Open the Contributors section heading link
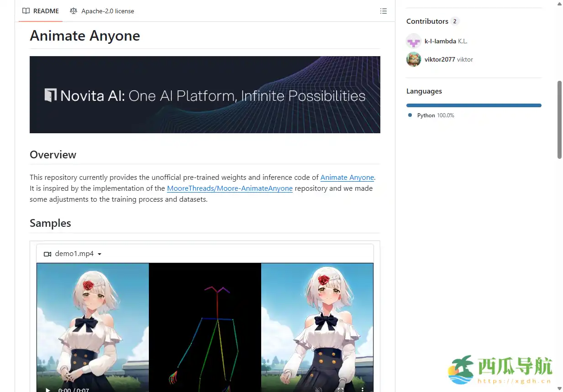 [x=427, y=21]
